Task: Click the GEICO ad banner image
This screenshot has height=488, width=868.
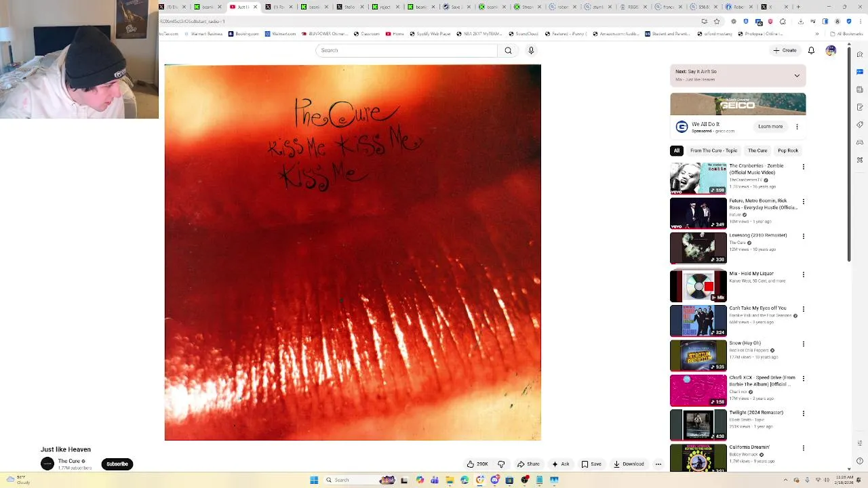Action: click(x=738, y=104)
